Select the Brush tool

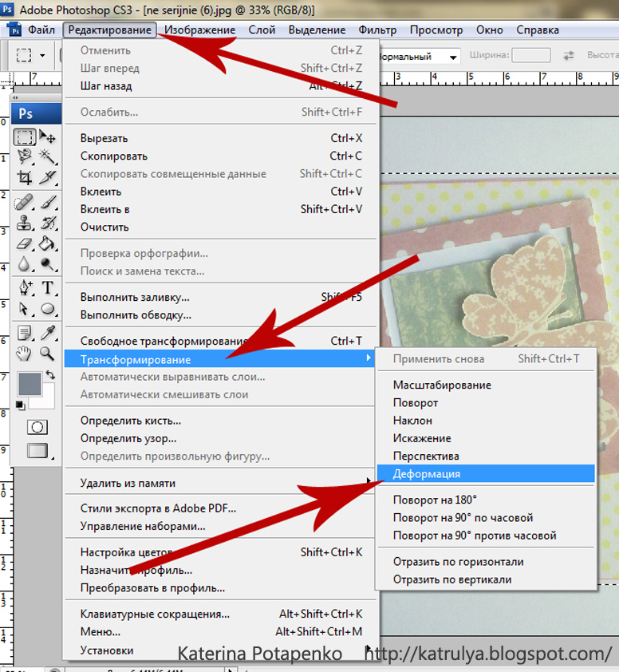coord(48,202)
